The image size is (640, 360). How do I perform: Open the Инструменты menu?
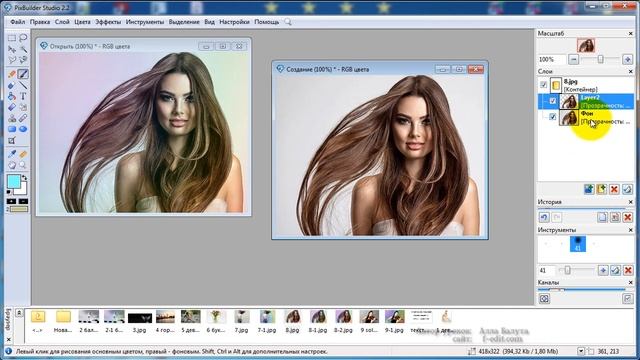pyautogui.click(x=145, y=22)
